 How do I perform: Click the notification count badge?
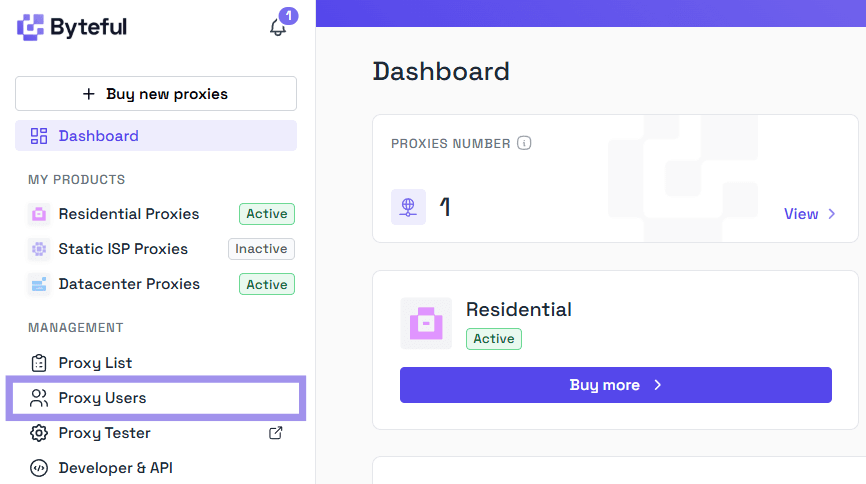288,16
